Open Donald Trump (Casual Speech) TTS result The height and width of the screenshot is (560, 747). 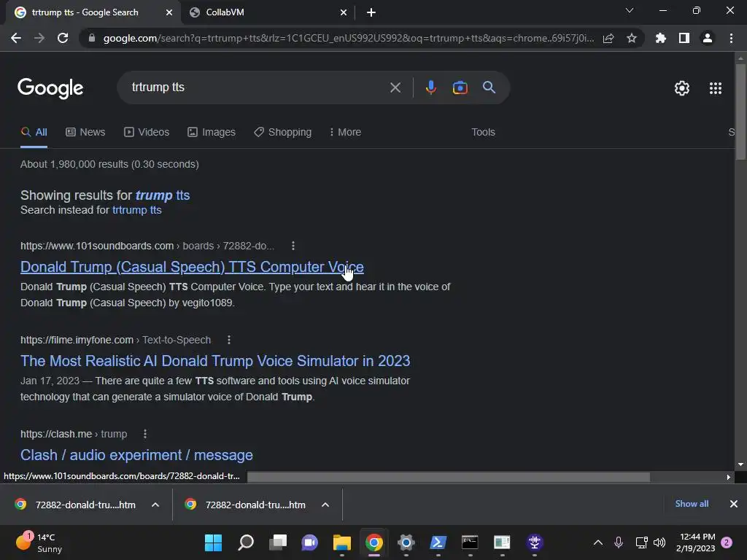pyautogui.click(x=192, y=267)
